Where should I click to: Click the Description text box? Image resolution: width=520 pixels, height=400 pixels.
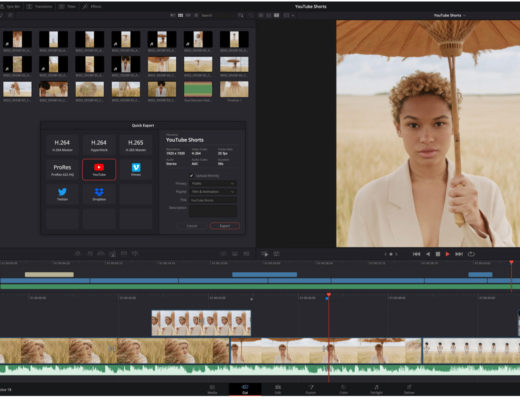tap(213, 211)
